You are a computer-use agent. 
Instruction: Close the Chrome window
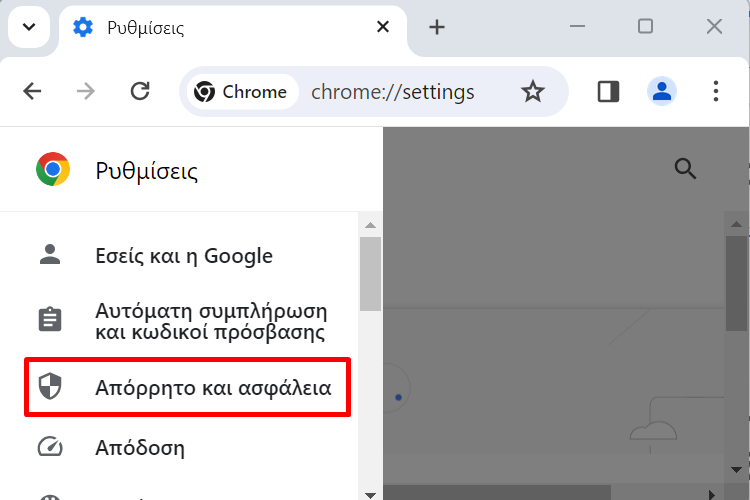(714, 26)
